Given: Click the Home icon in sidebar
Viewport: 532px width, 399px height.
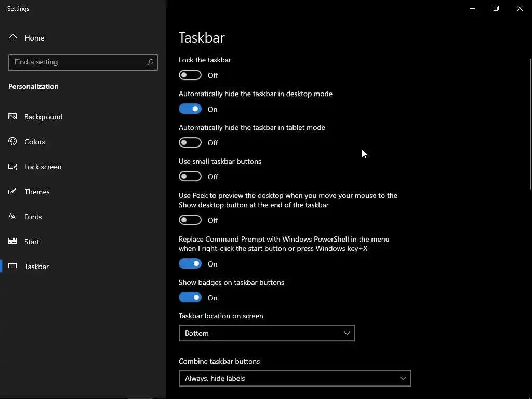Looking at the screenshot, I should coord(13,38).
